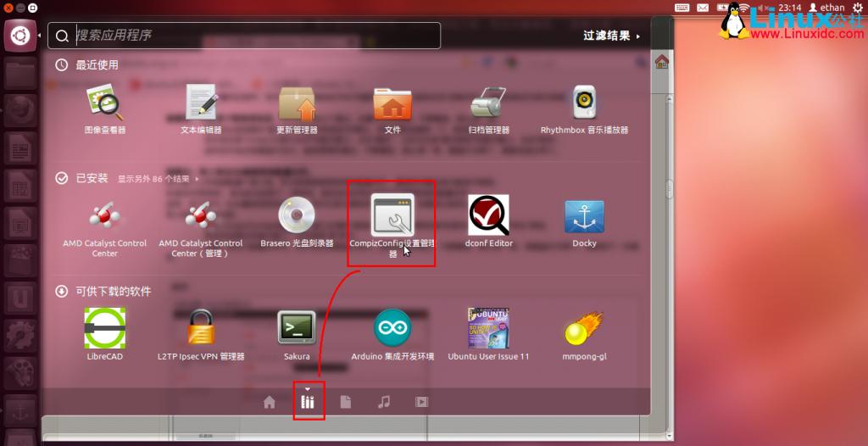This screenshot has width=868, height=446.
Task: Launch AMD Catalyst Control Center
Action: pos(104,228)
